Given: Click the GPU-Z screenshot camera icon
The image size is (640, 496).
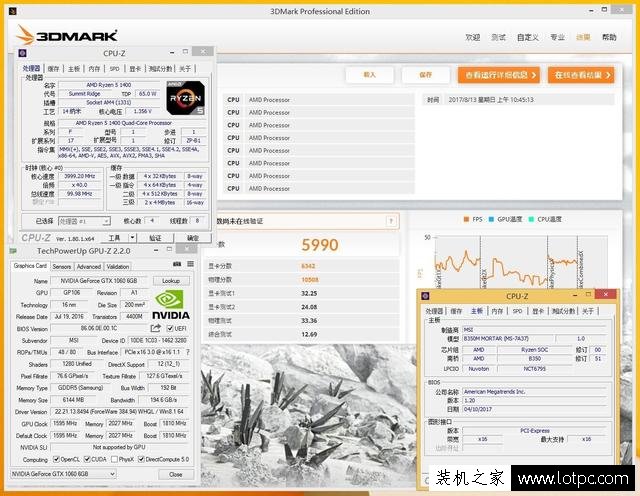Looking at the screenshot, I should (x=177, y=264).
